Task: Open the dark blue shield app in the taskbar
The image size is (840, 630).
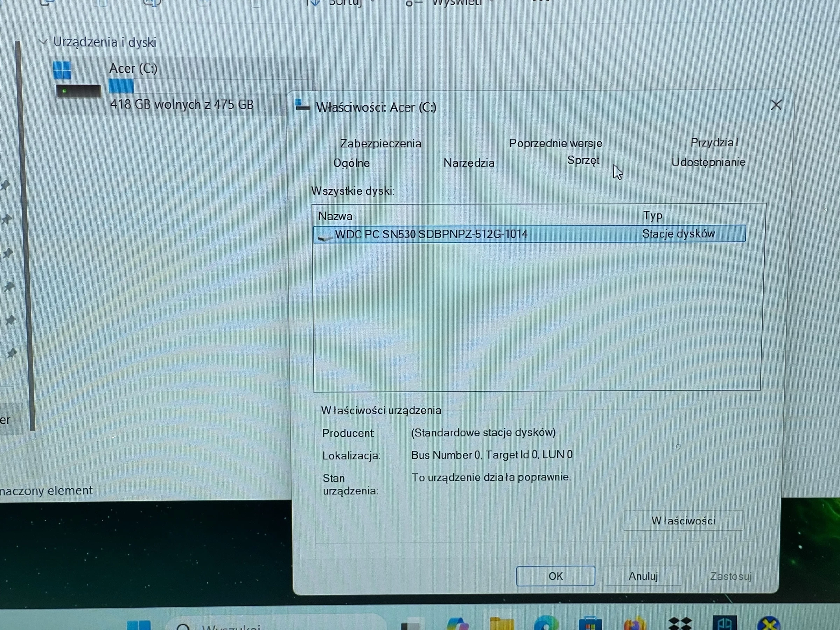Action: (x=724, y=623)
